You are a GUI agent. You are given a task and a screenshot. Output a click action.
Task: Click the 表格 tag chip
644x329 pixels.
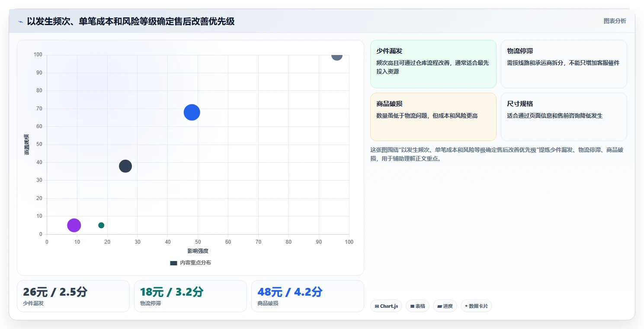click(417, 306)
